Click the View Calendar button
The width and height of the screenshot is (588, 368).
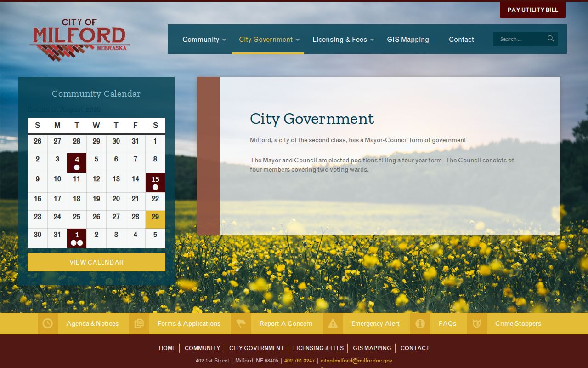96,262
